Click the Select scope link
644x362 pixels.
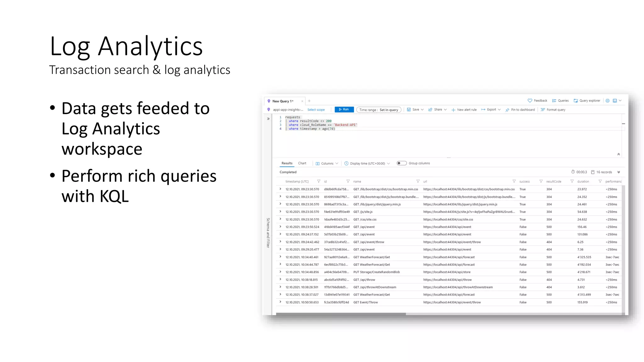click(x=316, y=110)
